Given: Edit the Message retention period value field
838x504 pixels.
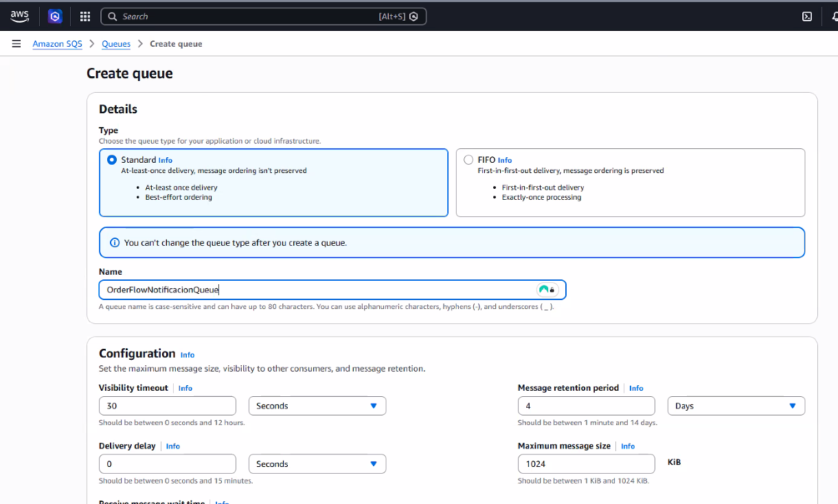Looking at the screenshot, I should point(587,406).
